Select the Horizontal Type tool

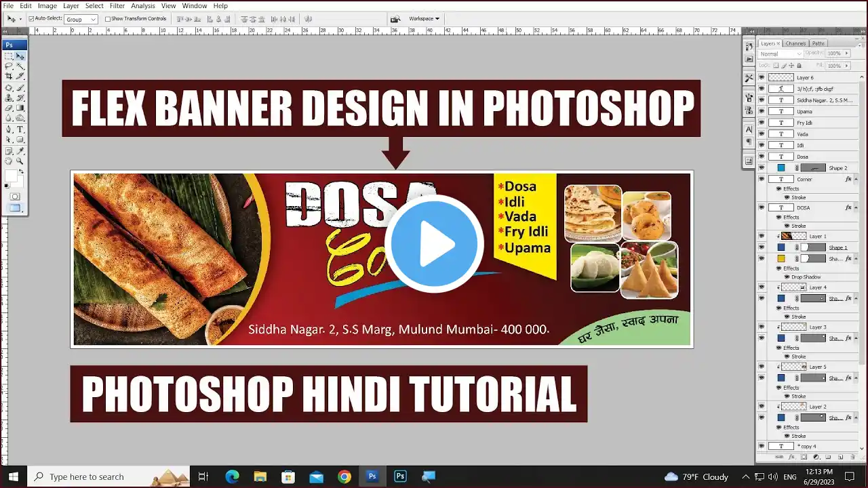(x=20, y=129)
